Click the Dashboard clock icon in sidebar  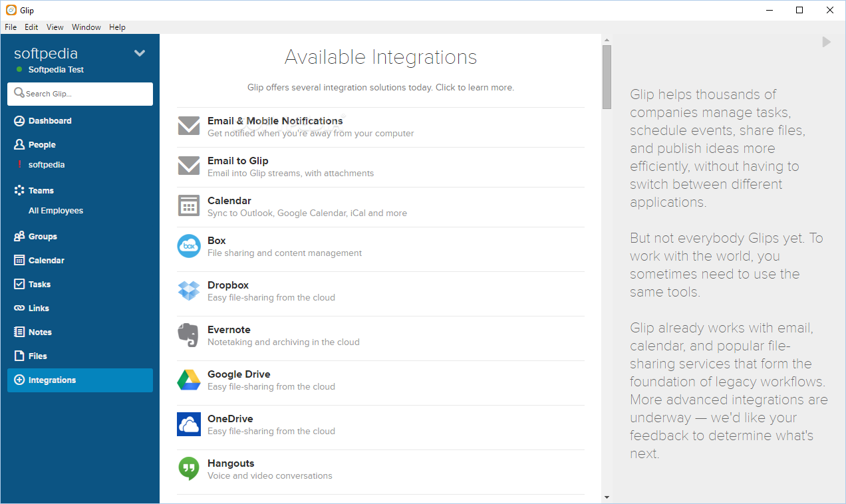point(19,121)
